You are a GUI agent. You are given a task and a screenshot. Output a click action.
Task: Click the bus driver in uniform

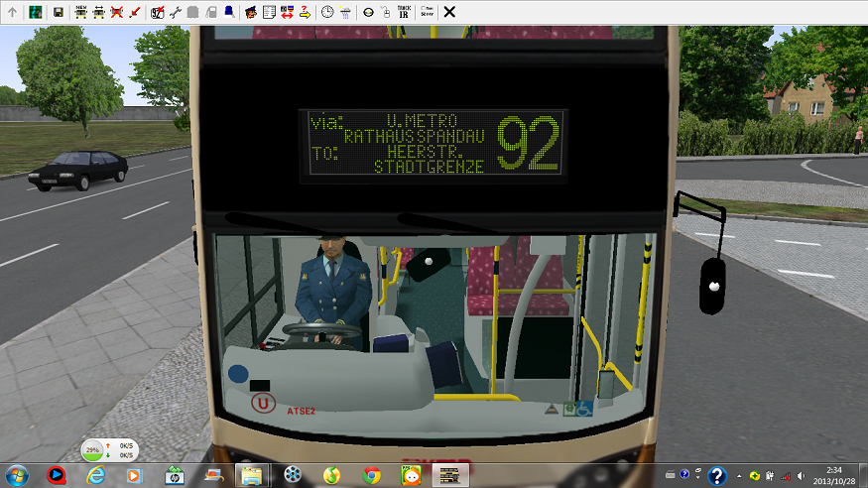(x=331, y=290)
